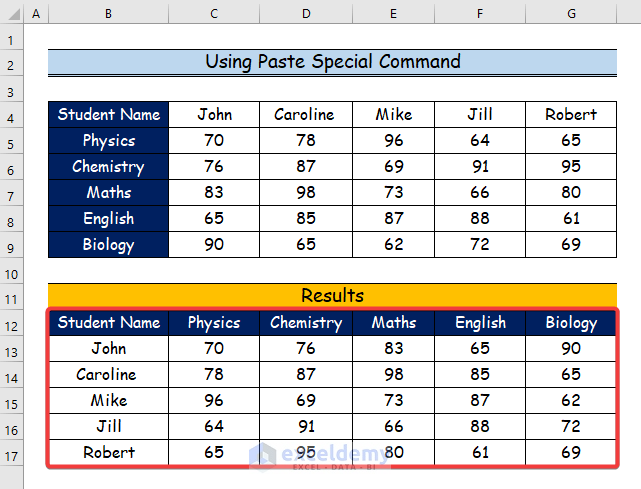The width and height of the screenshot is (641, 489).
Task: Click John's Physics score 70 in row 5
Action: tap(214, 141)
